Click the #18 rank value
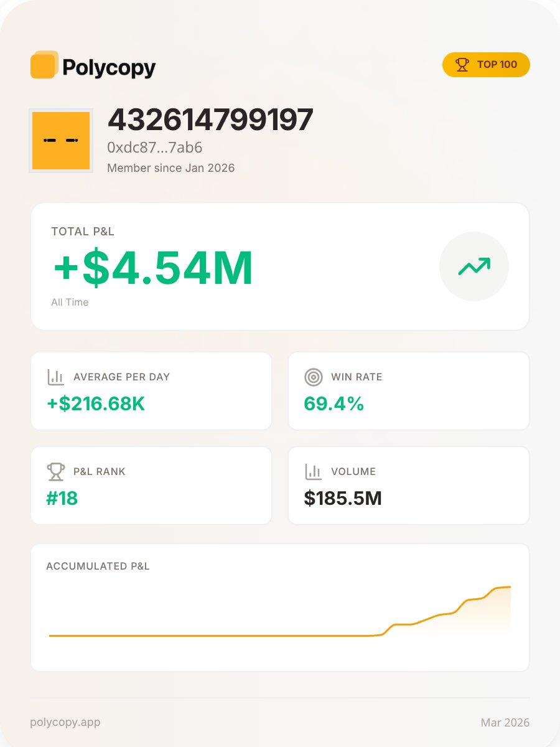560x747 pixels. pyautogui.click(x=62, y=499)
